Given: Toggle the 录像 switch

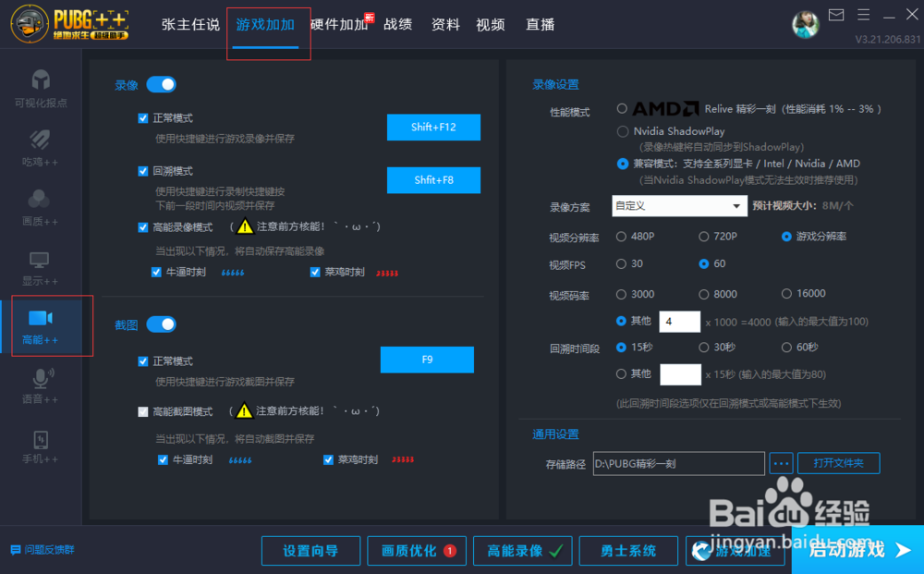Looking at the screenshot, I should [162, 84].
